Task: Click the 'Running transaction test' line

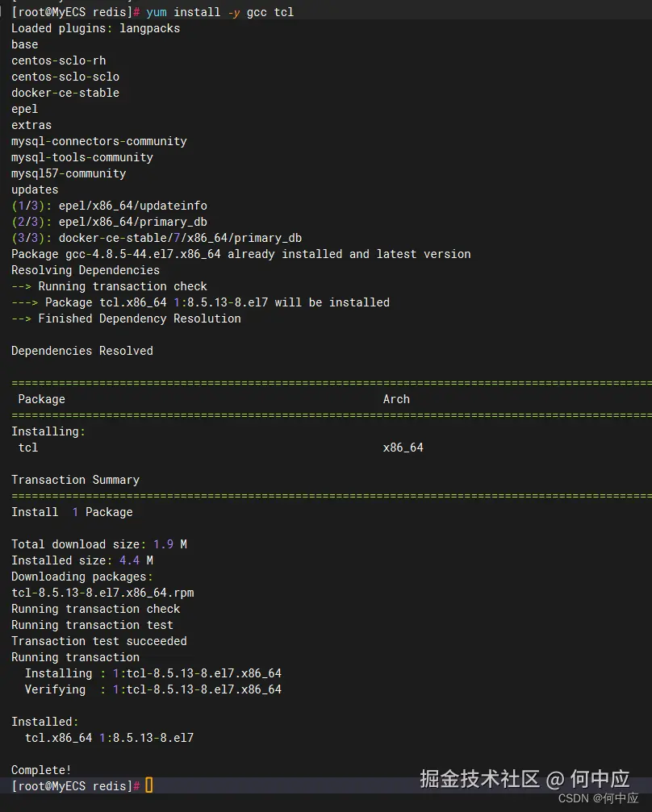Action: tap(92, 625)
